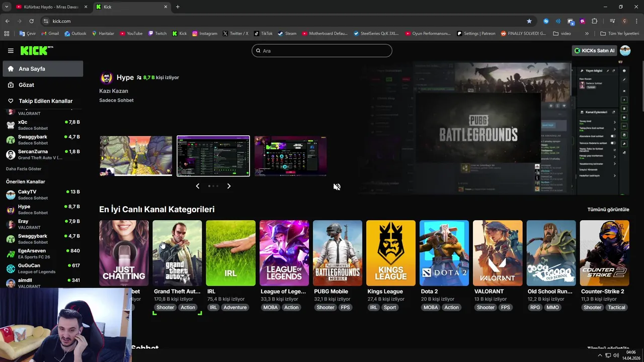Open CakyTV recommended channel
644x362 pixels.
[43, 195]
